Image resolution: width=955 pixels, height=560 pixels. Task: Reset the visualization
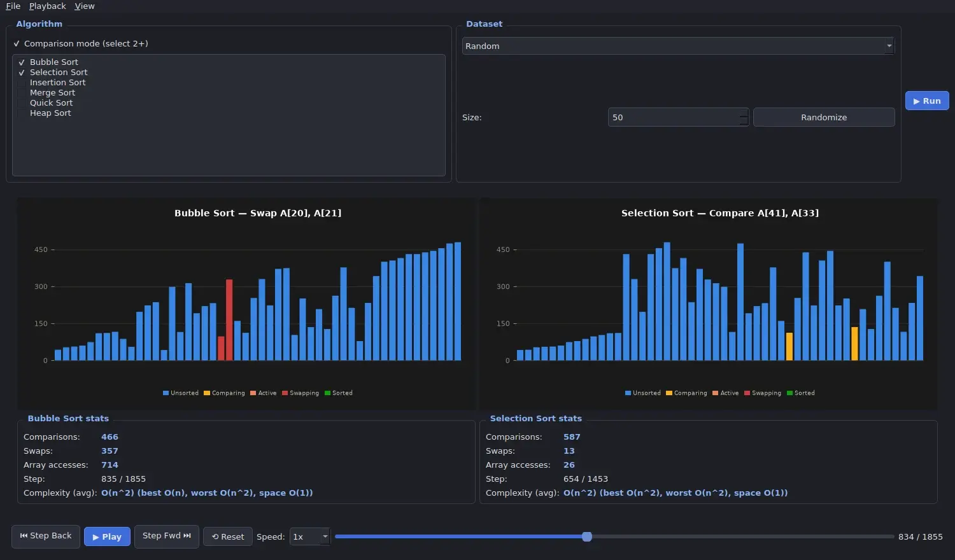pyautogui.click(x=228, y=536)
